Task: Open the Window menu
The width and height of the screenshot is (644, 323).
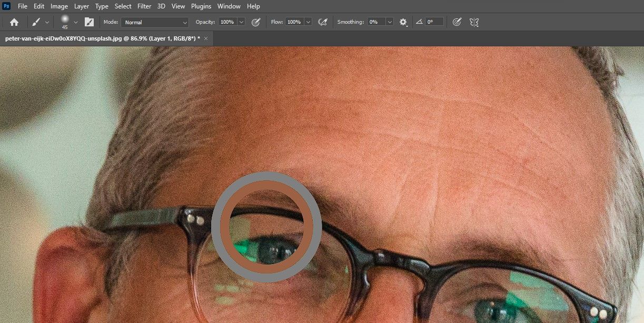Action: [x=229, y=6]
